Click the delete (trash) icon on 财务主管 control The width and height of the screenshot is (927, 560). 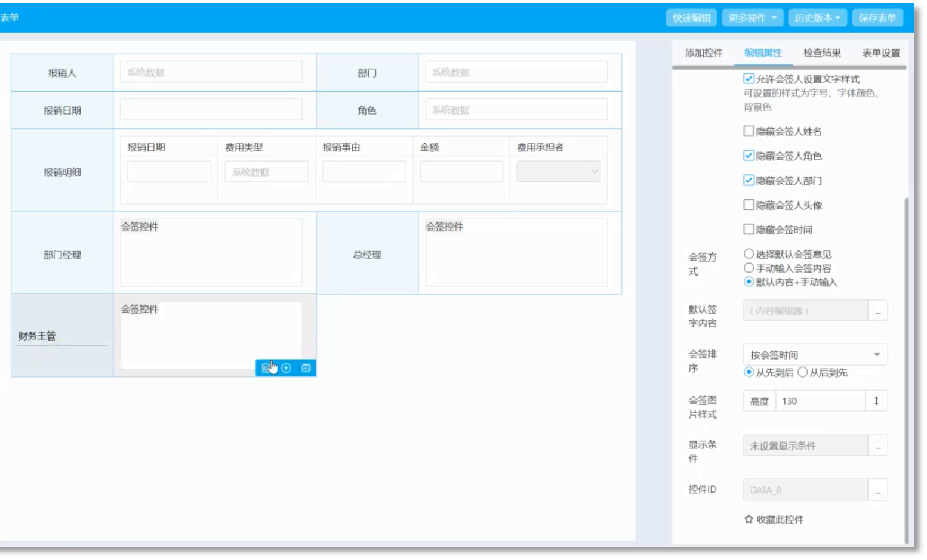coord(265,369)
